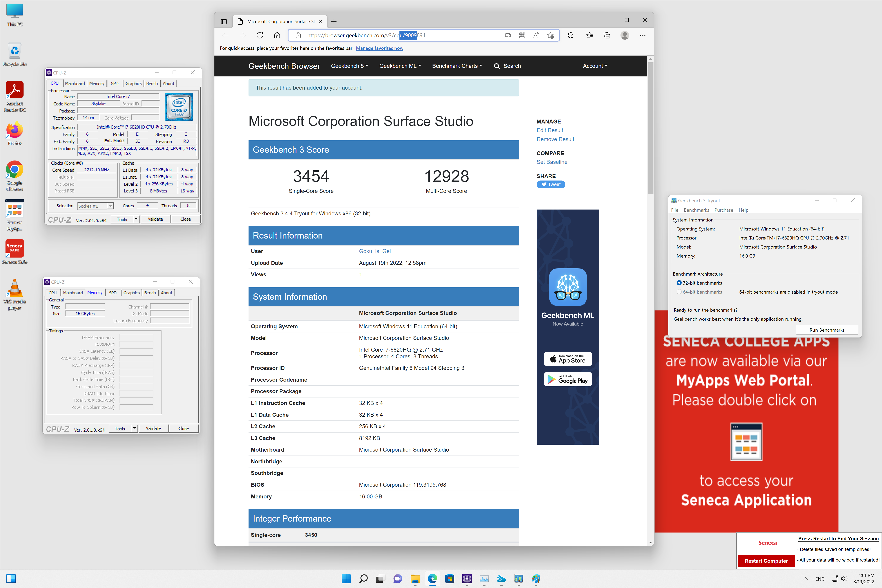Viewport: 882px width, 588px height.
Task: Open Bench tab in upper CPU-Z
Action: tap(152, 83)
